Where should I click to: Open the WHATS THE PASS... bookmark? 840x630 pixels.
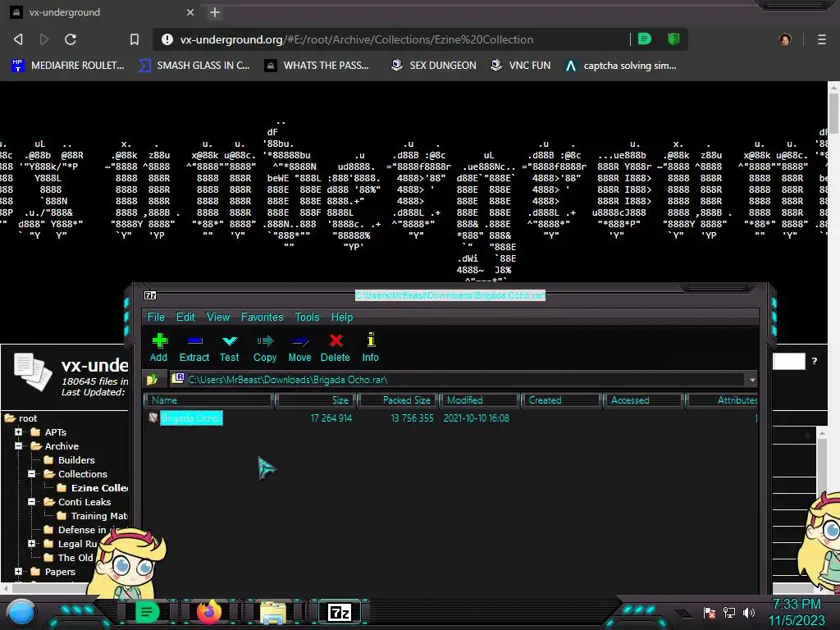tap(317, 66)
